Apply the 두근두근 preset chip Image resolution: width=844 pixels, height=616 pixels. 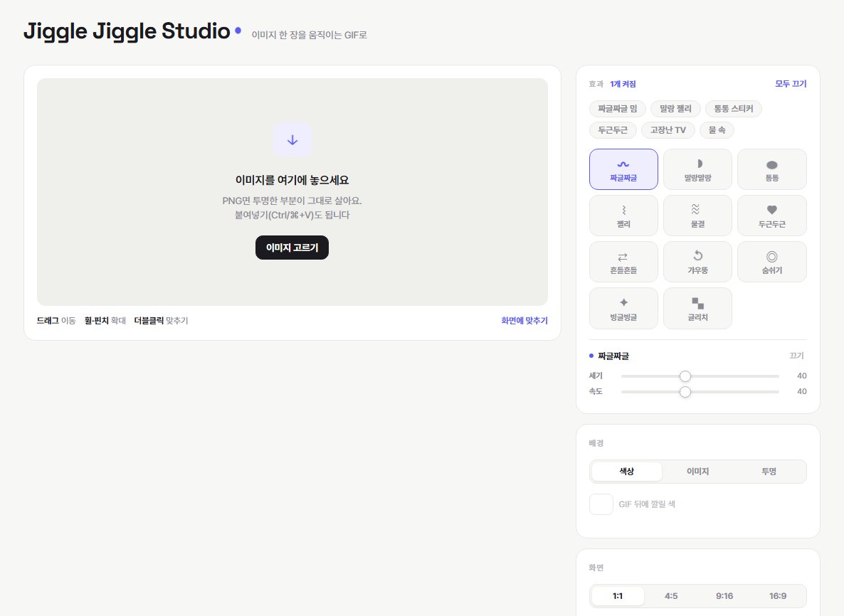click(613, 130)
